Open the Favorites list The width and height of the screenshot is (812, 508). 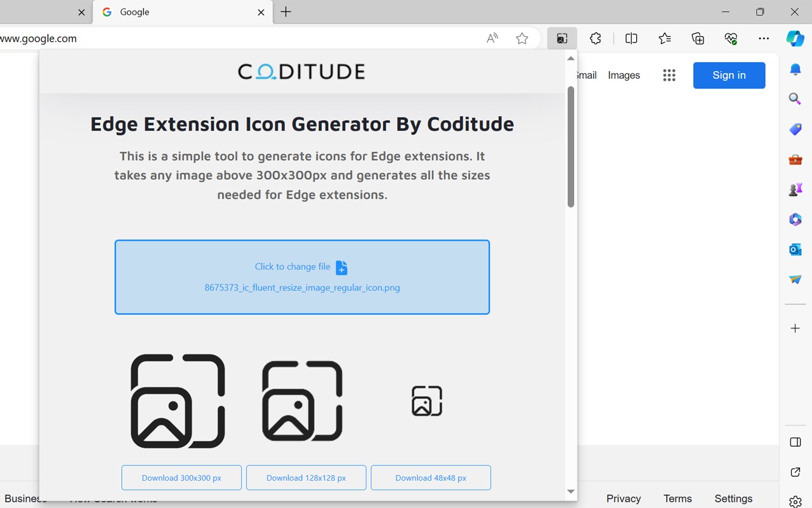tap(665, 39)
